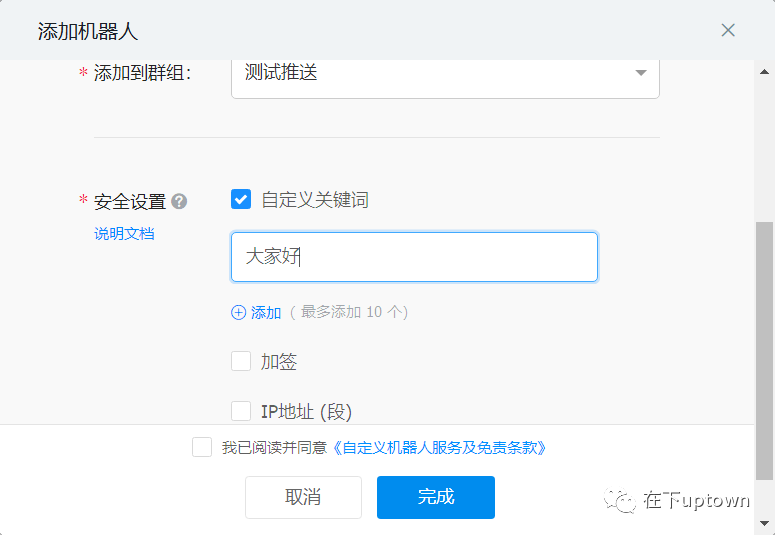The height and width of the screenshot is (535, 775).
Task: Click the WeChat logo beside 在下uptown
Action: point(622,500)
